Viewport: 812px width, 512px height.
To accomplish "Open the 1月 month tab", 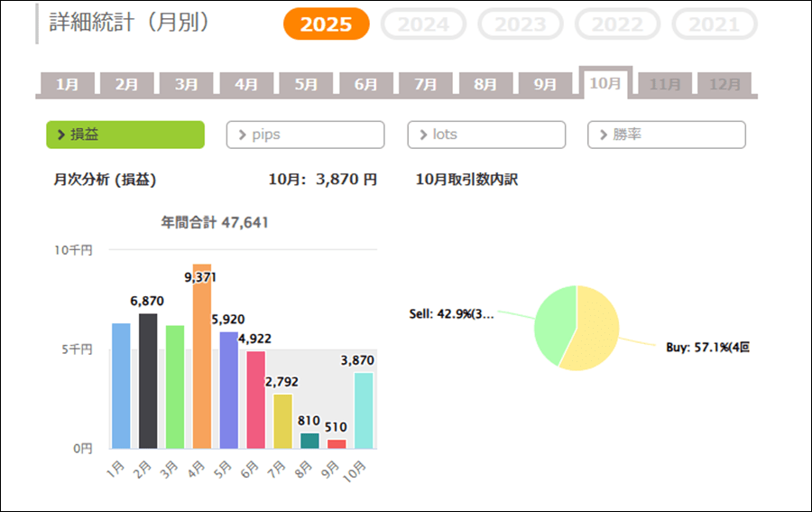I will [x=68, y=84].
